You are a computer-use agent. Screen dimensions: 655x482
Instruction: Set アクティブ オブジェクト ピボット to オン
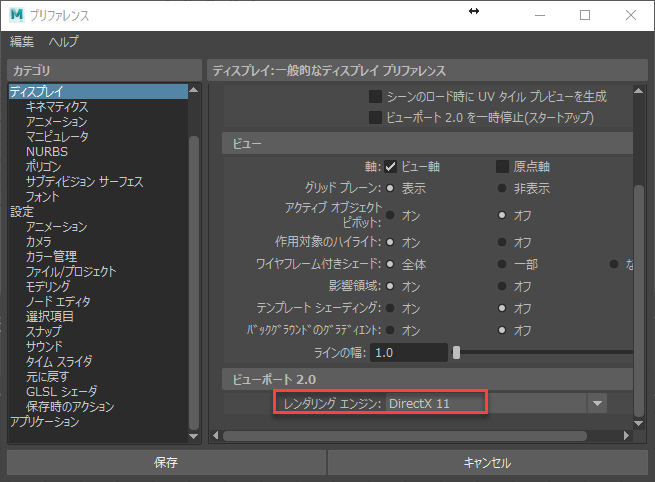390,216
